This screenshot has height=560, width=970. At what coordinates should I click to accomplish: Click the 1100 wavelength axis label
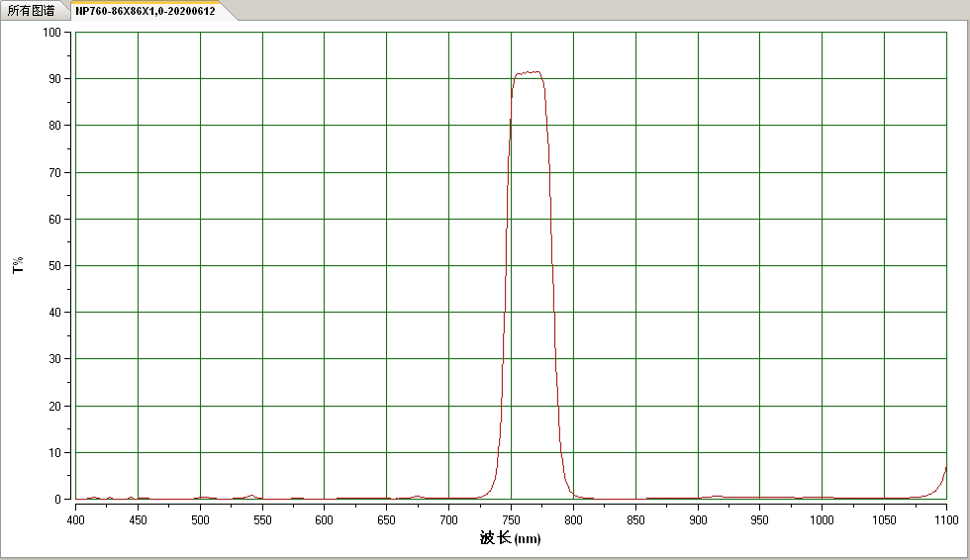pos(946,520)
